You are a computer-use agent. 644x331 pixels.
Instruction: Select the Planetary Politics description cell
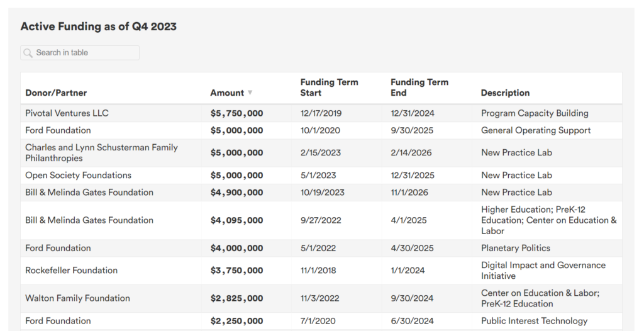click(x=516, y=248)
